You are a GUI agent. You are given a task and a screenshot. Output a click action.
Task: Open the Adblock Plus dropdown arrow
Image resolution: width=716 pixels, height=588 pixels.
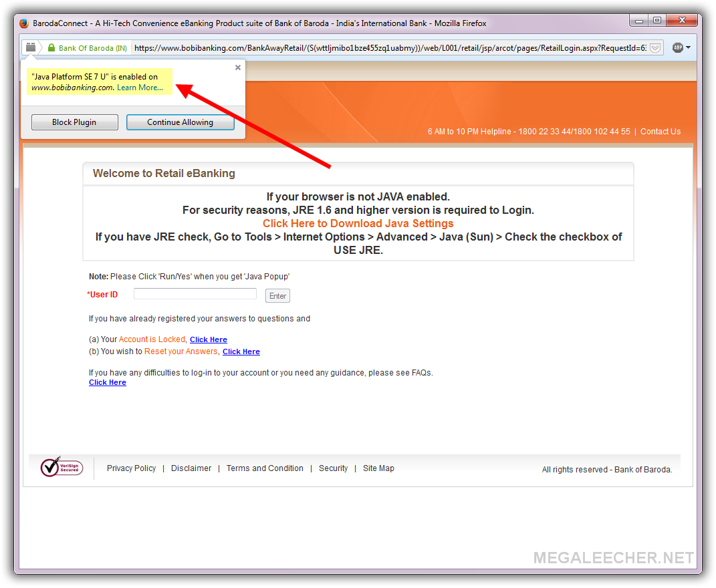688,47
